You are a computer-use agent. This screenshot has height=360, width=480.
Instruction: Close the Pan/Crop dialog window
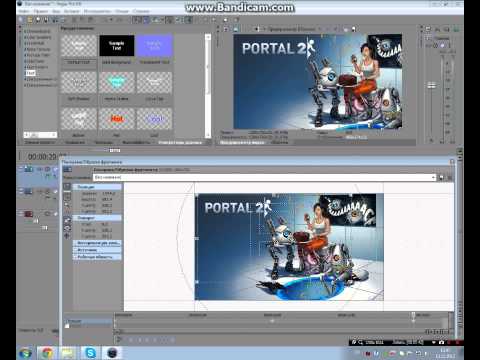(452, 162)
